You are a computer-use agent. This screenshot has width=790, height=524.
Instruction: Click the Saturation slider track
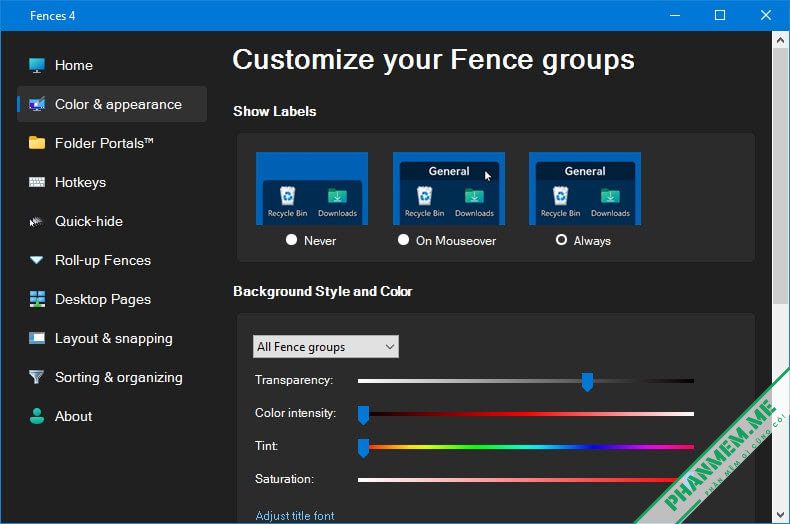click(518, 480)
